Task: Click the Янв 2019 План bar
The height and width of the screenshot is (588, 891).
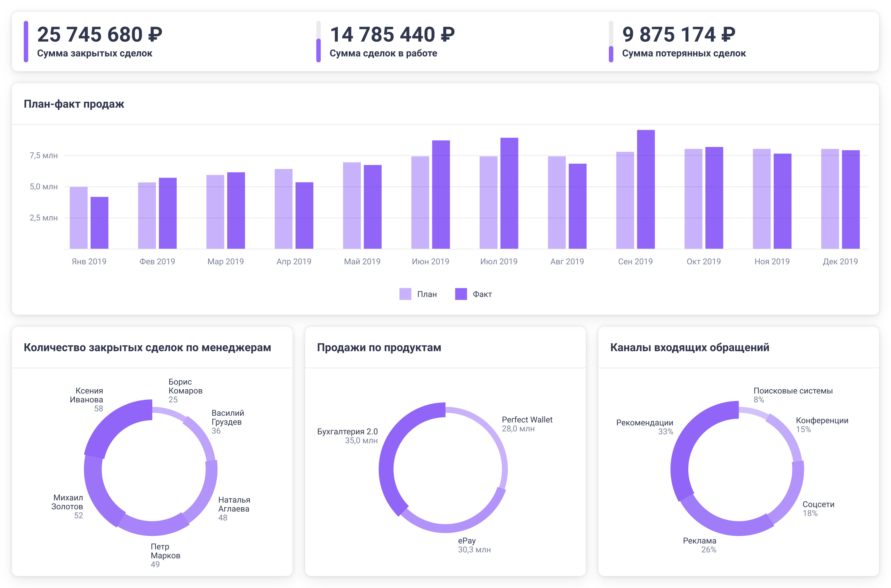Action: point(79,217)
